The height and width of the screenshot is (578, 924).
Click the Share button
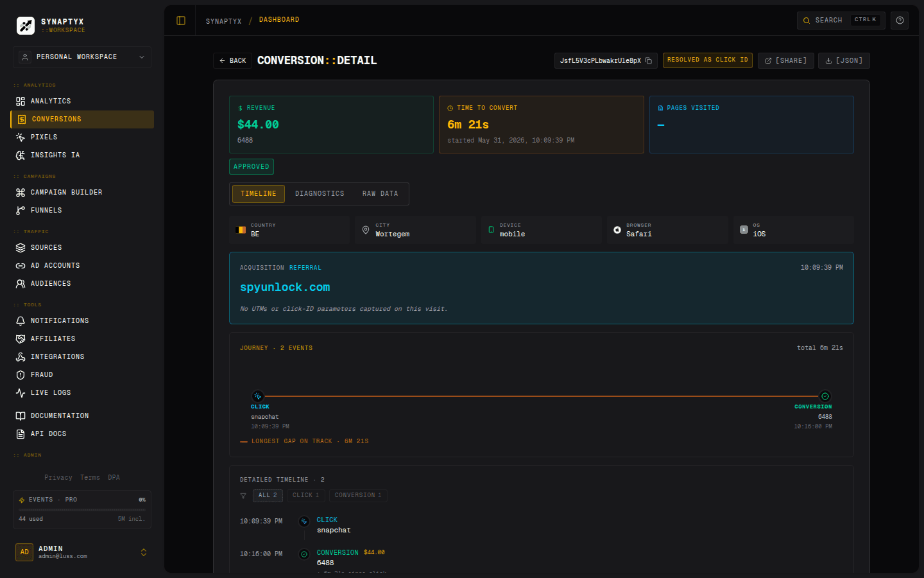coord(785,61)
